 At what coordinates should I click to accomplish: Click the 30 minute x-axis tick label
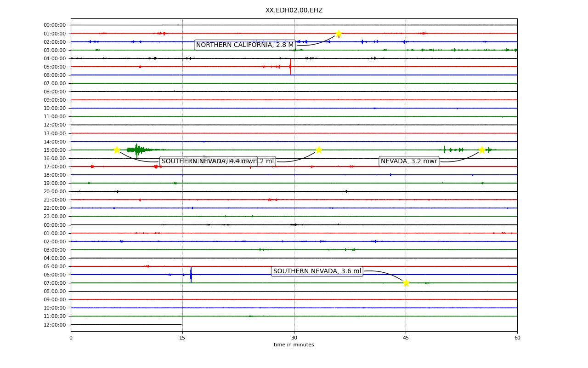[x=294, y=338]
